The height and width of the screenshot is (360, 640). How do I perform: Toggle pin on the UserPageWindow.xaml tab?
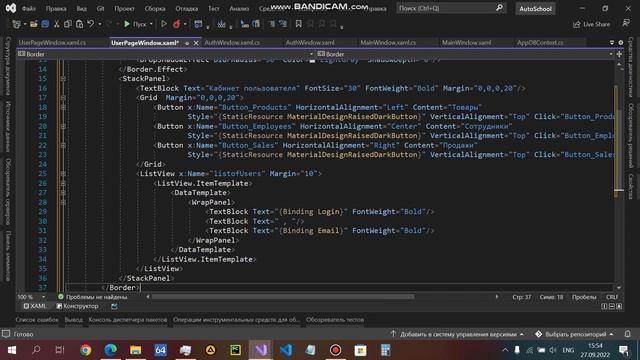[187, 43]
